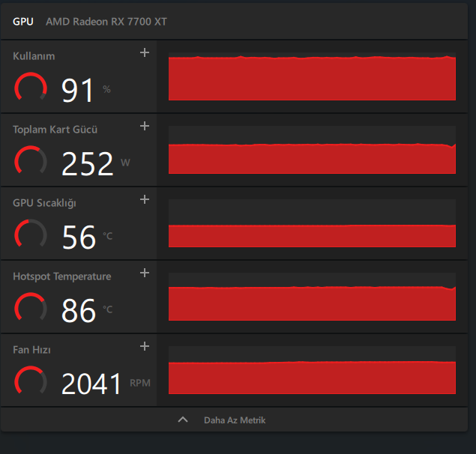Click the Daha Az Metrik label
476x454 pixels.
pyautogui.click(x=235, y=420)
